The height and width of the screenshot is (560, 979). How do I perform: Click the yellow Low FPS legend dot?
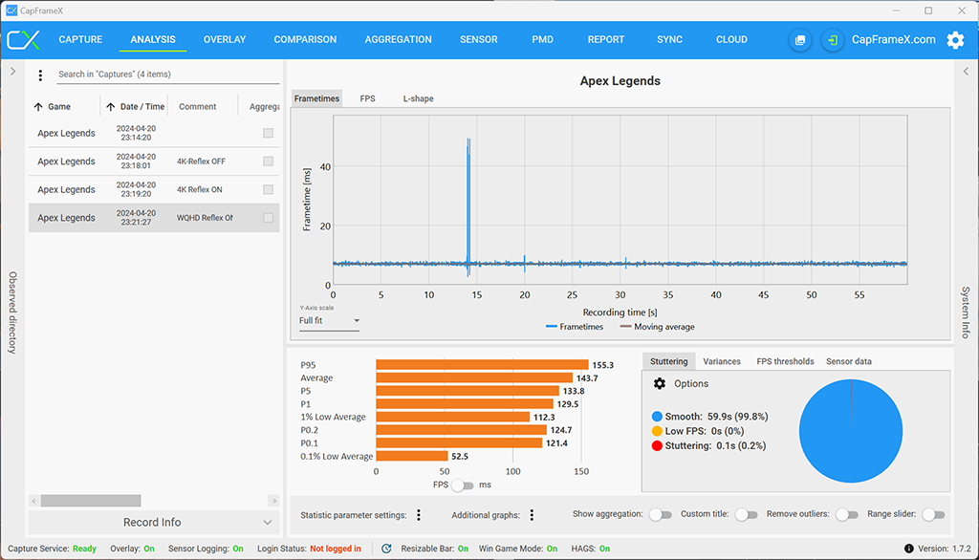[x=657, y=431]
